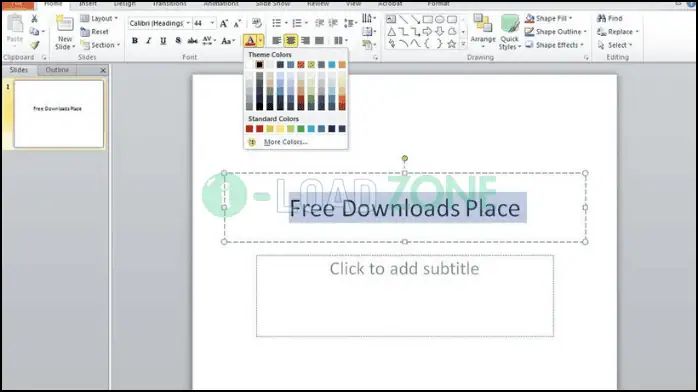Open the Layout dropdown
Viewport: 698px width, 392px height.
[99, 18]
